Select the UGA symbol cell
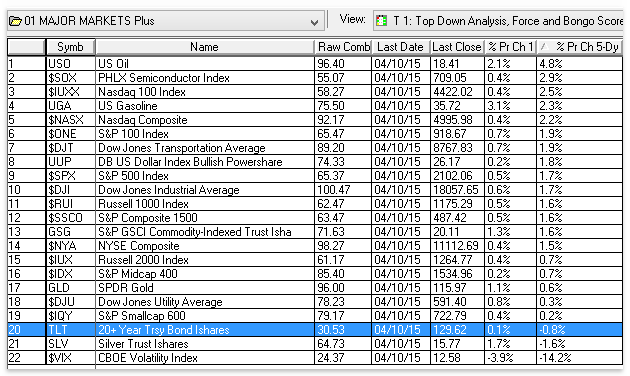The height and width of the screenshot is (376, 630). (x=71, y=106)
